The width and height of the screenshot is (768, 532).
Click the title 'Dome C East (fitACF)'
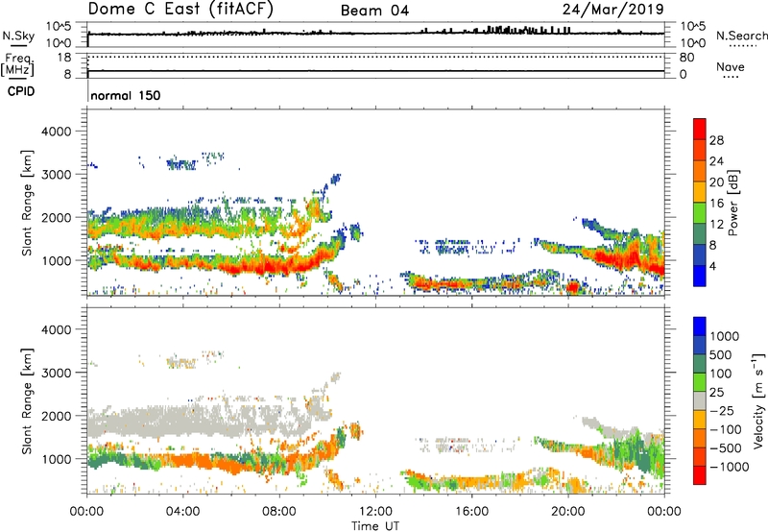[180, 9]
